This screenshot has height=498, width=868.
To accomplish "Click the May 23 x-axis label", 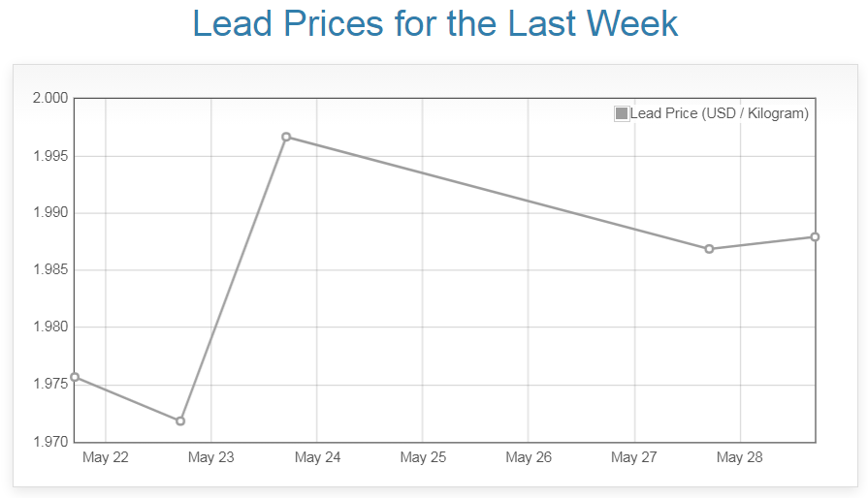I will pyautogui.click(x=211, y=457).
